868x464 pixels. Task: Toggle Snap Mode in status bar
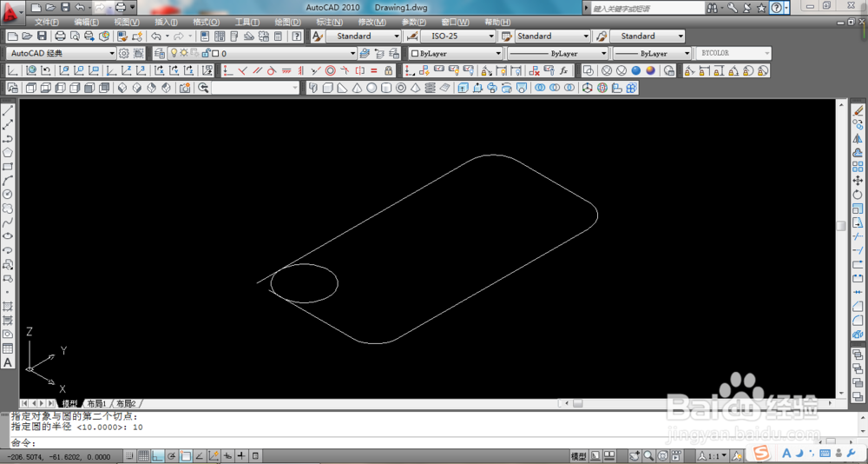(129, 455)
